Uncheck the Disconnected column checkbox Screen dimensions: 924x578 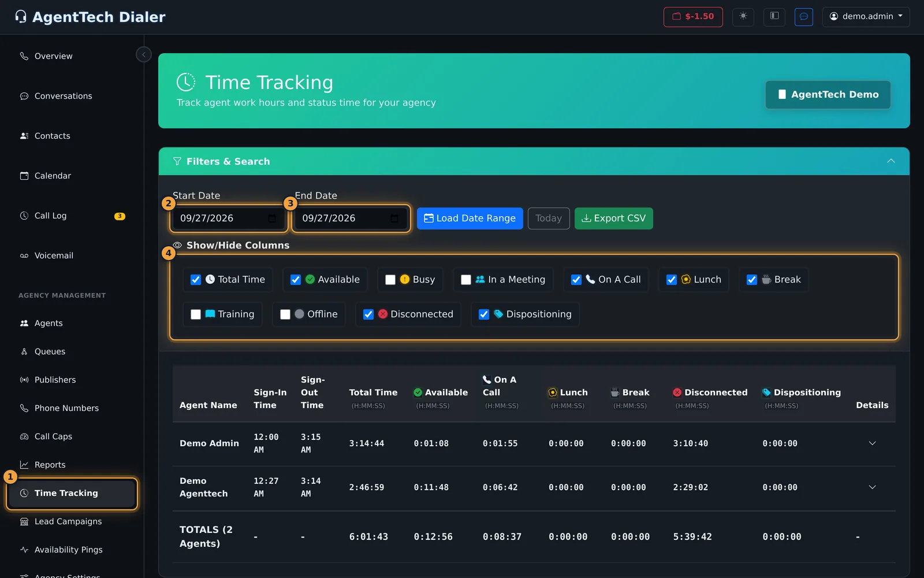[368, 314]
